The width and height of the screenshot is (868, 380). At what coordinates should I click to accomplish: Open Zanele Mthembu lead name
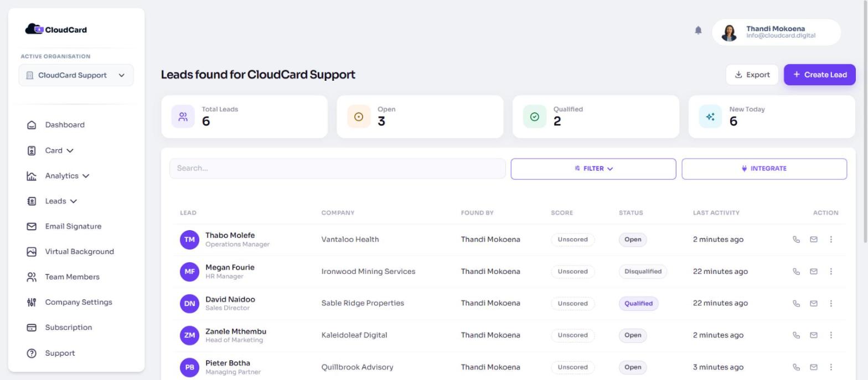236,331
